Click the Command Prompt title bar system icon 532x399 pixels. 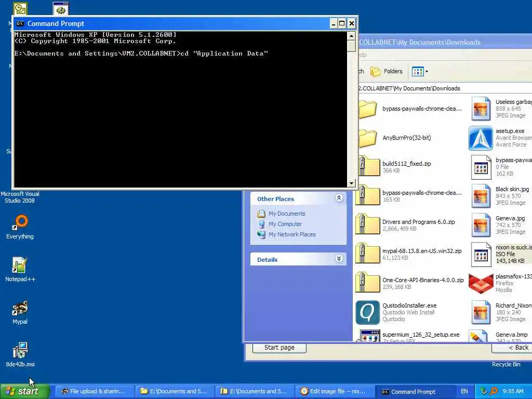click(20, 23)
